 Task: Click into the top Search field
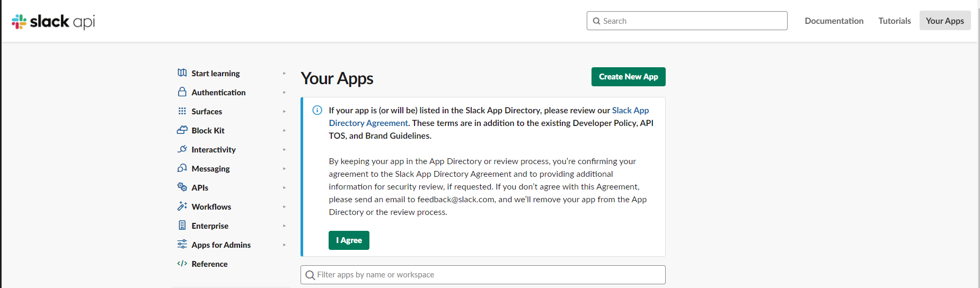[687, 21]
